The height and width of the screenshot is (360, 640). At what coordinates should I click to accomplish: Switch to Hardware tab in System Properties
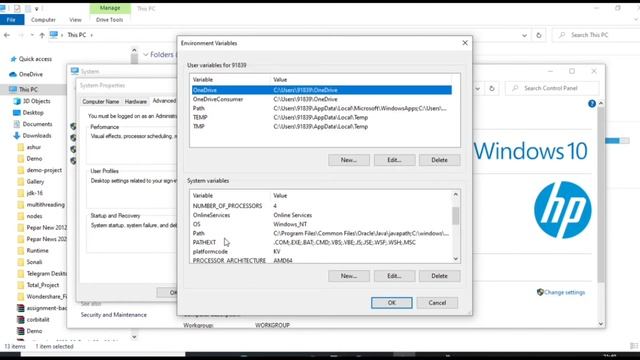coord(136,102)
